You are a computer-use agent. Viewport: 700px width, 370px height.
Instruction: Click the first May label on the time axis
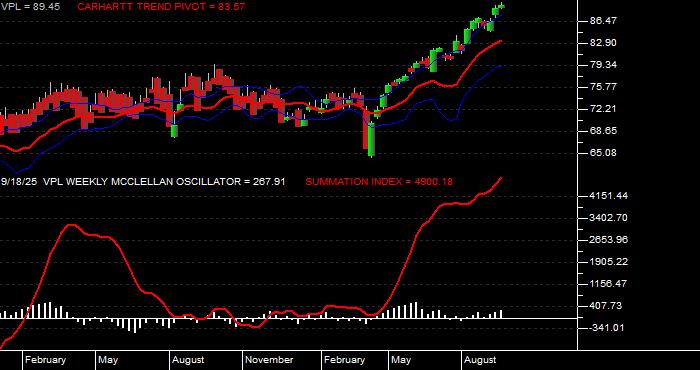pos(108,360)
